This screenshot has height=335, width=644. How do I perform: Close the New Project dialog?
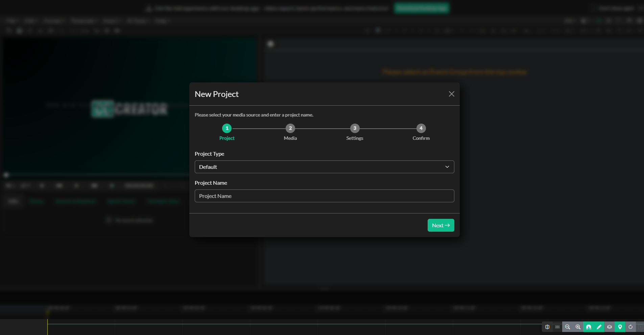coord(451,94)
